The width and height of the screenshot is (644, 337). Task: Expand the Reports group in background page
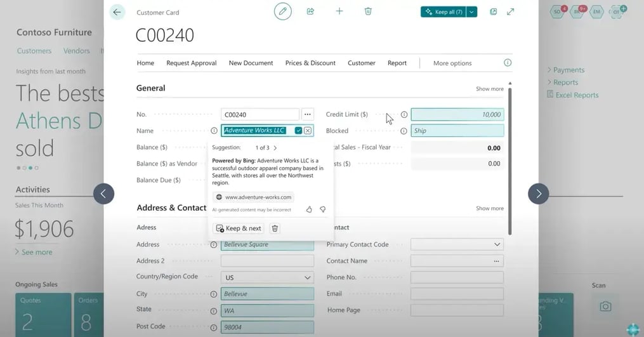pyautogui.click(x=563, y=83)
